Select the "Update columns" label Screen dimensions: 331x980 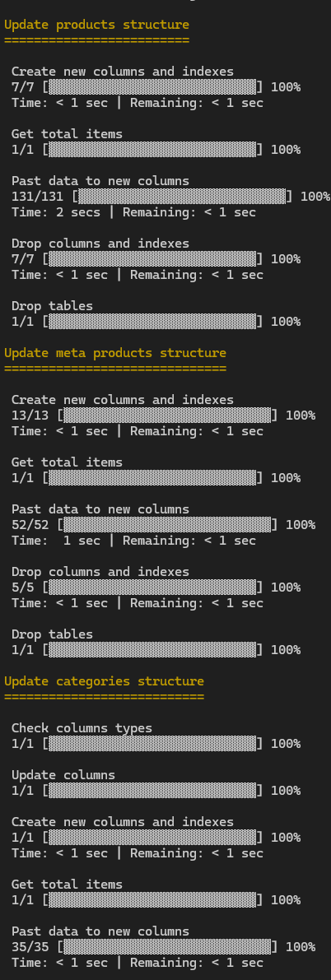[63, 775]
